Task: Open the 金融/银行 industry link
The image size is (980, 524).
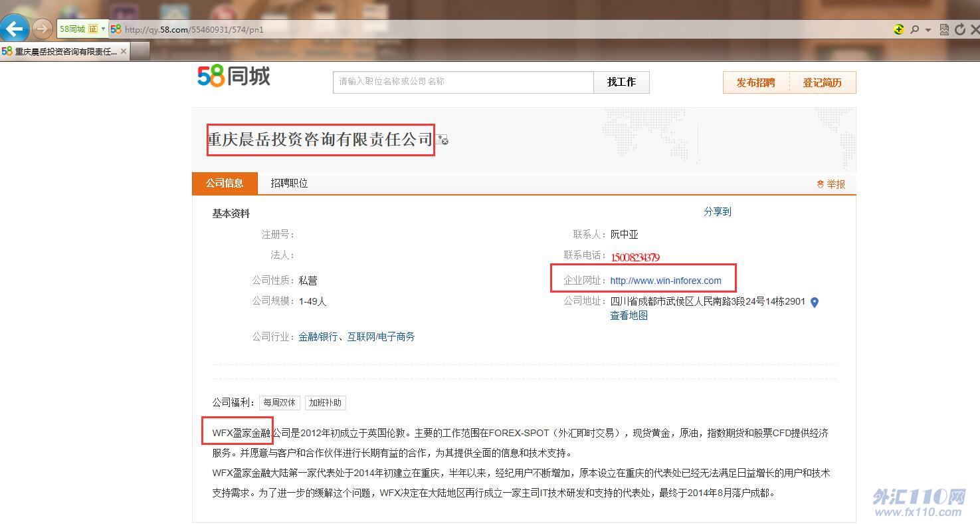Action: pos(318,336)
